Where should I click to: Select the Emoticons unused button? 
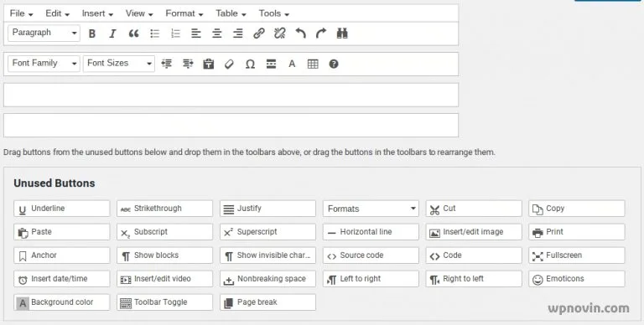(577, 279)
